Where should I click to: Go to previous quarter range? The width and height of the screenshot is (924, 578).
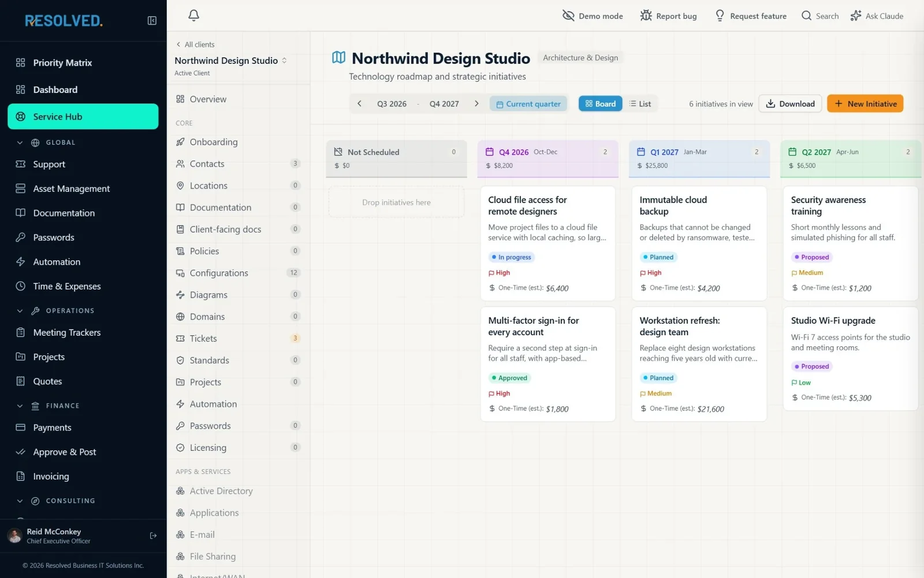359,103
